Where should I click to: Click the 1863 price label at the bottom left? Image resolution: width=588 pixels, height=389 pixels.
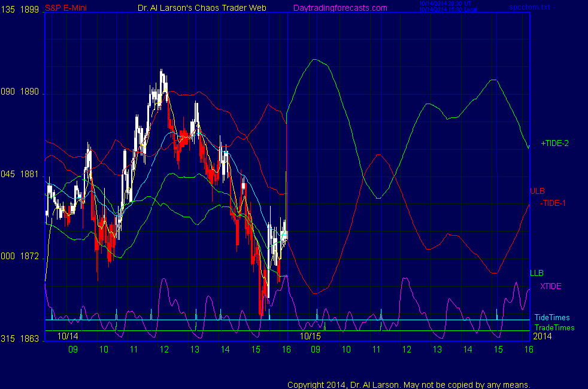(29, 339)
